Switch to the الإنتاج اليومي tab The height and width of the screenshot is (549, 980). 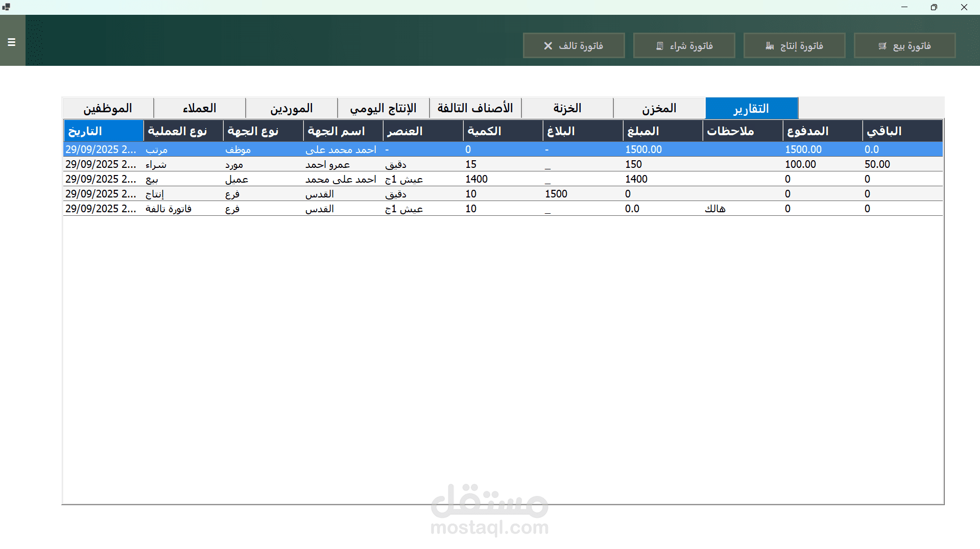tap(384, 108)
